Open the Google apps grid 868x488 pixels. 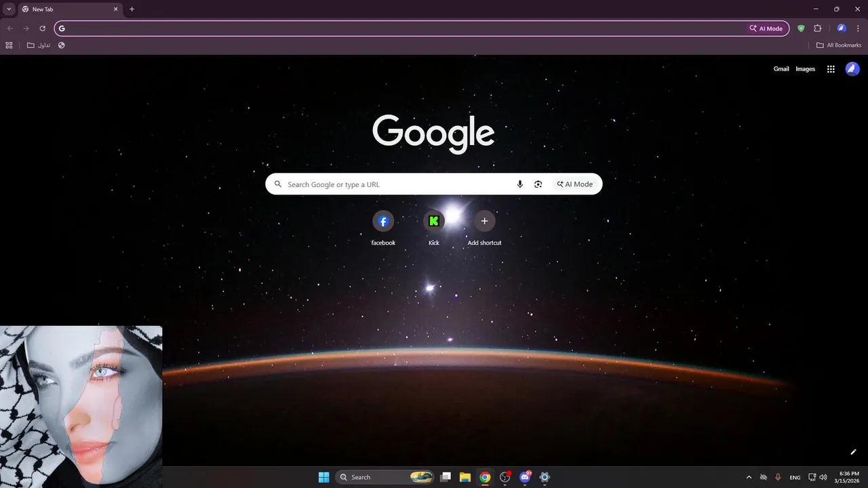point(831,69)
